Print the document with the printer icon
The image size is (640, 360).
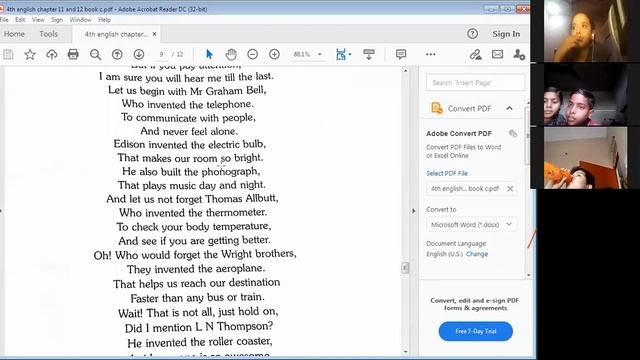tap(73, 54)
